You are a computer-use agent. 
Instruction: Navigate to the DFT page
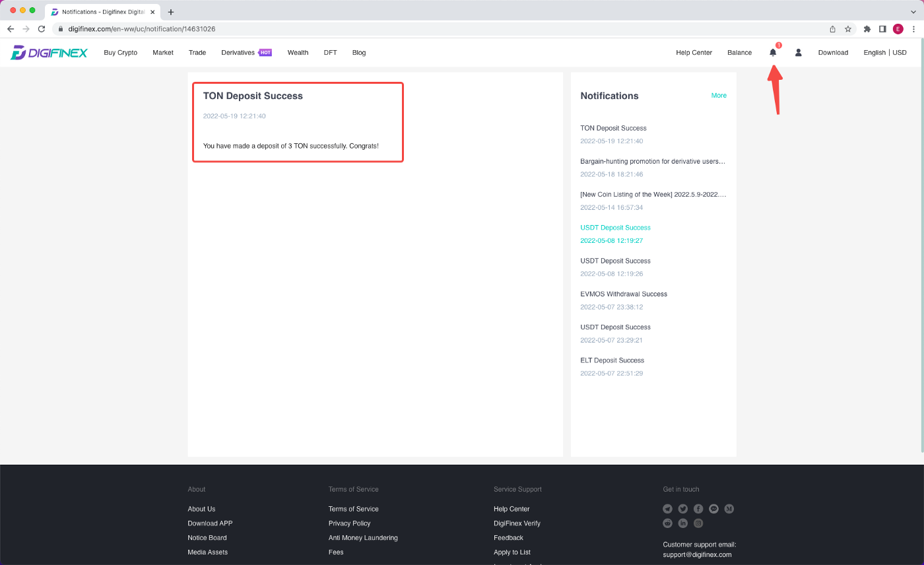tap(331, 52)
